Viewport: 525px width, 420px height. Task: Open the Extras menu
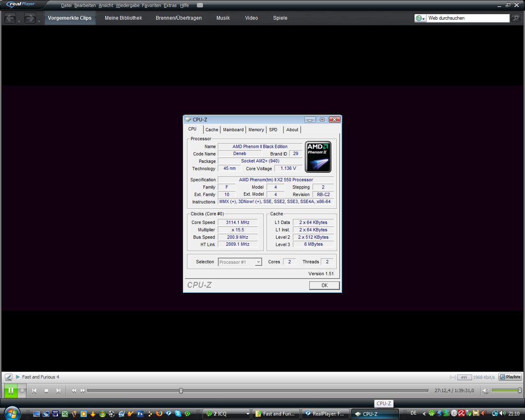pyautogui.click(x=170, y=5)
